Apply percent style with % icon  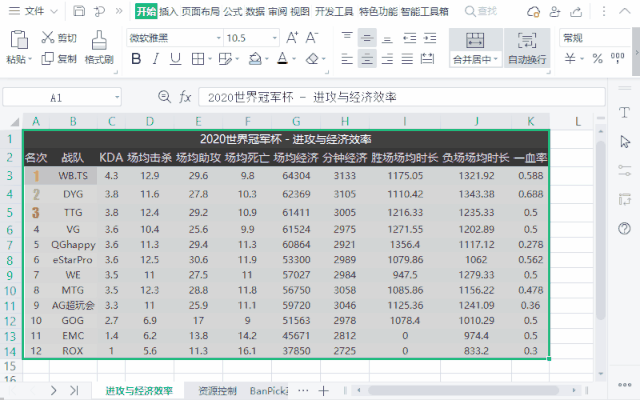(598, 59)
